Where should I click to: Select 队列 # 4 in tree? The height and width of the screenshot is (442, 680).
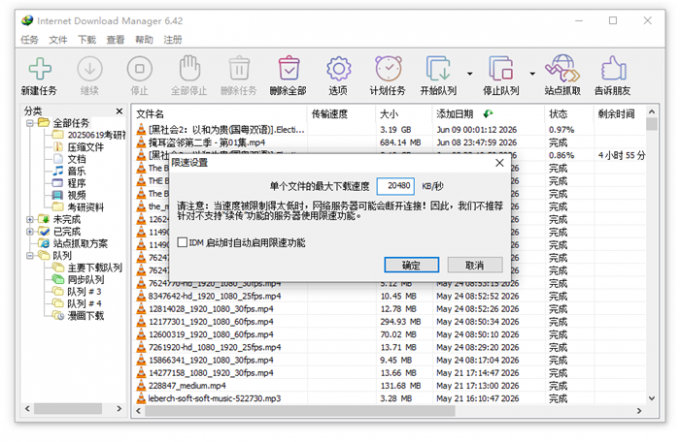(84, 304)
